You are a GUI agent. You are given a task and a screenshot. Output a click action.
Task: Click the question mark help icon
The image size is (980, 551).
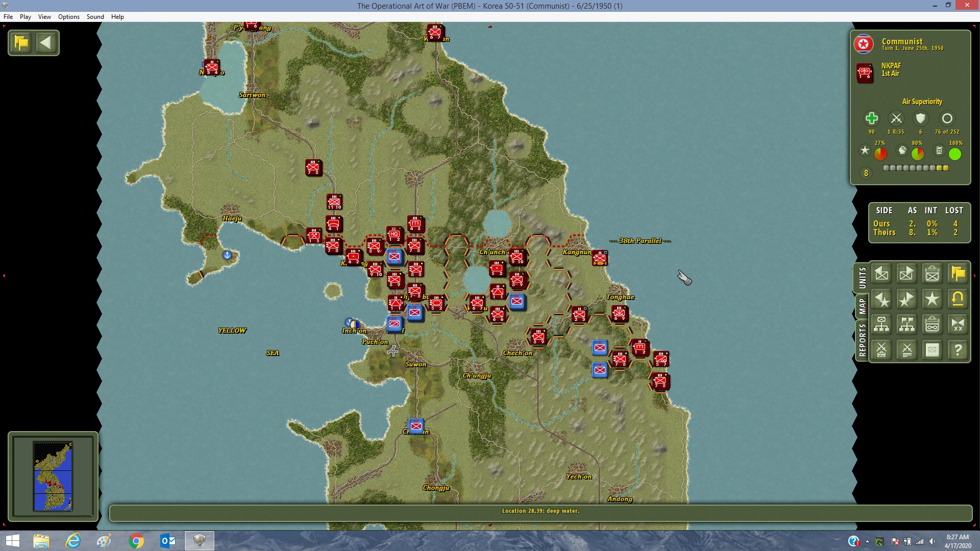[958, 350]
